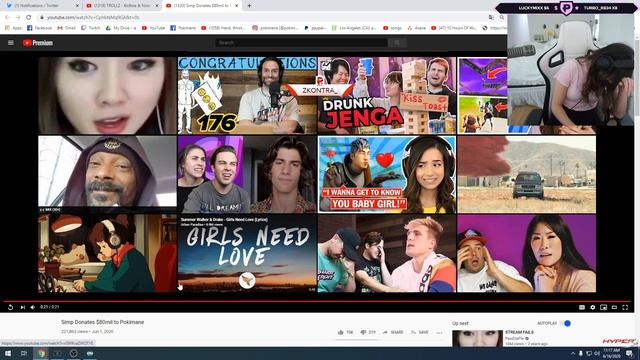640x360 pixels.
Task: Open the more actions ellipsis menu
Action: [x=439, y=333]
